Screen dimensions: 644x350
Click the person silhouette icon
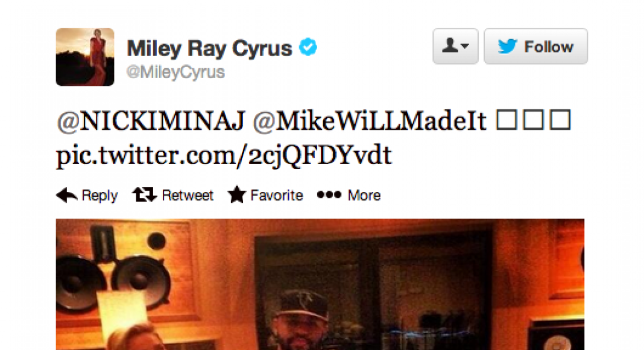click(x=450, y=45)
